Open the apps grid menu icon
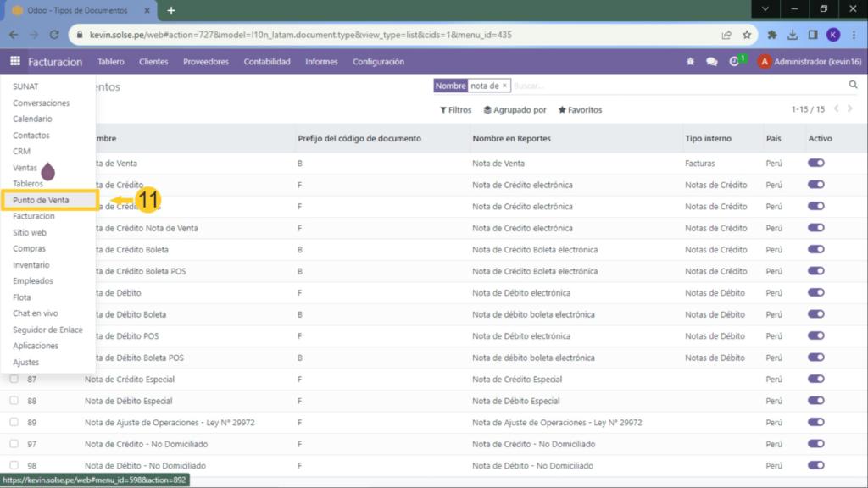868x488 pixels. click(15, 62)
